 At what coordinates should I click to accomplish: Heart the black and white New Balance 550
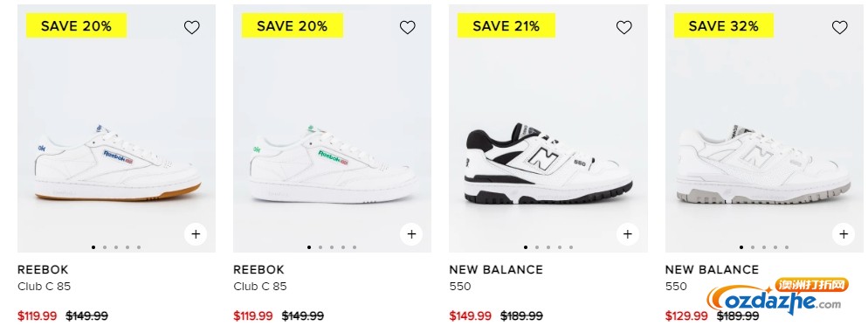tap(623, 27)
